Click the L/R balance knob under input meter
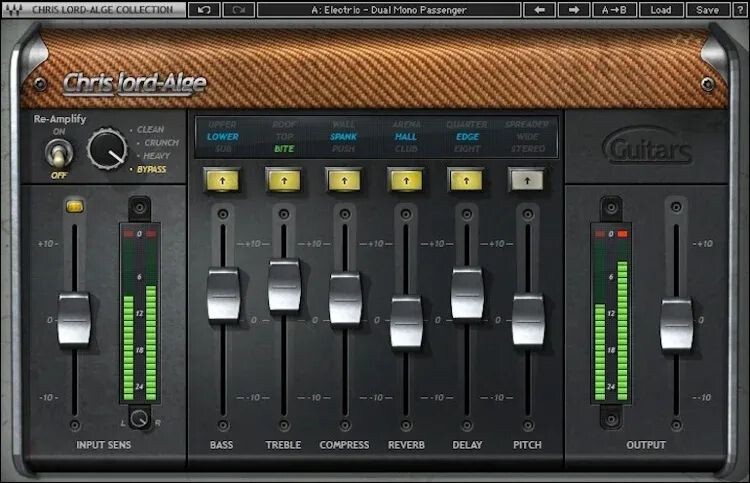This screenshot has width=750, height=483. (x=139, y=418)
